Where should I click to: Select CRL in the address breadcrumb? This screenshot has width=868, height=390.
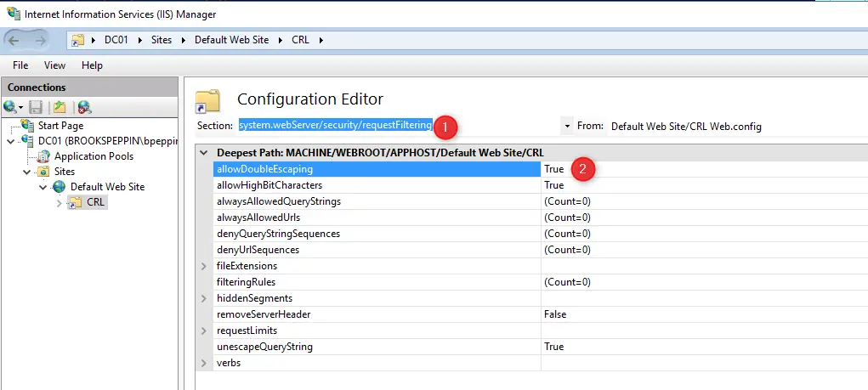[x=301, y=40]
